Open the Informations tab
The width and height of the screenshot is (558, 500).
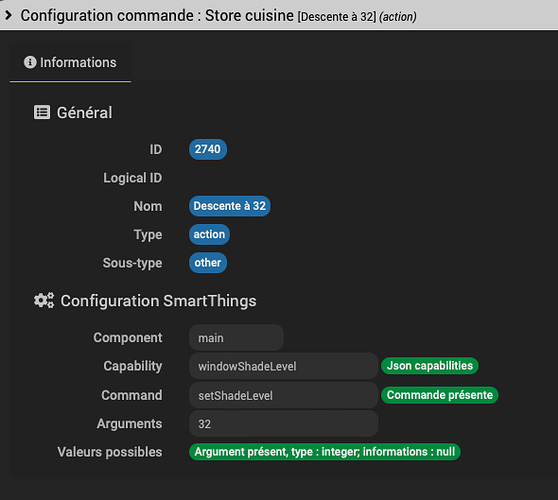(x=70, y=63)
